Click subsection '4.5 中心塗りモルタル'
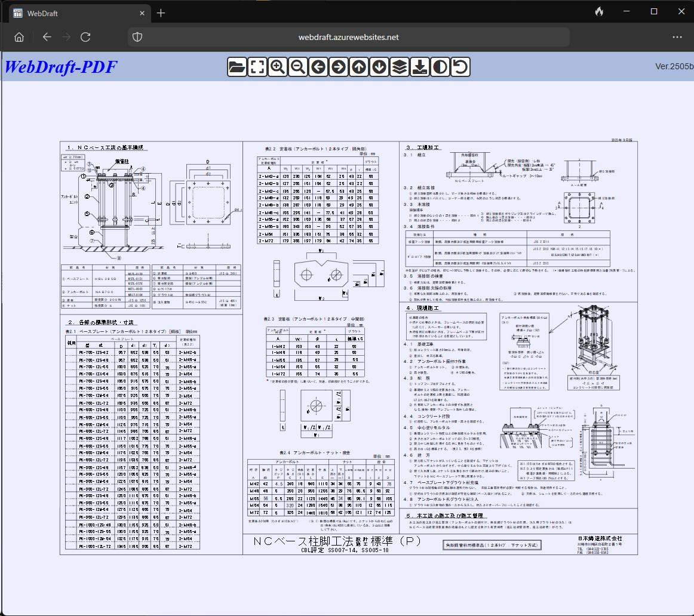This screenshot has height=616, width=694. pyautogui.click(x=426, y=427)
